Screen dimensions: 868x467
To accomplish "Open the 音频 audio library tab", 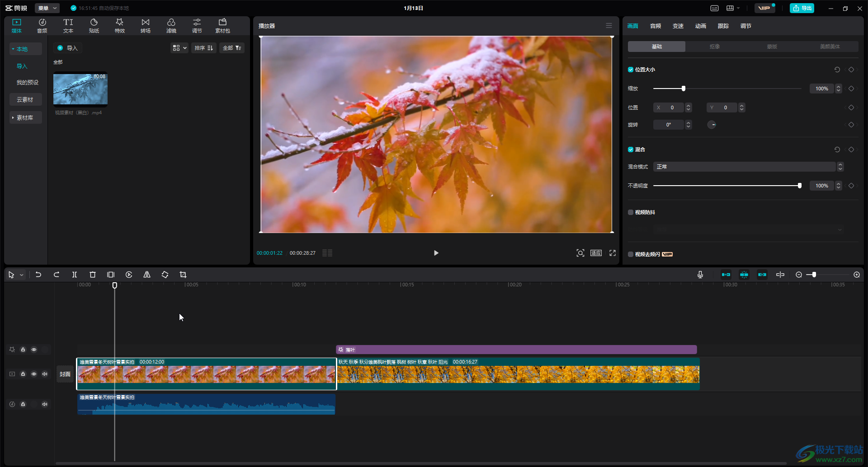I will (x=42, y=26).
